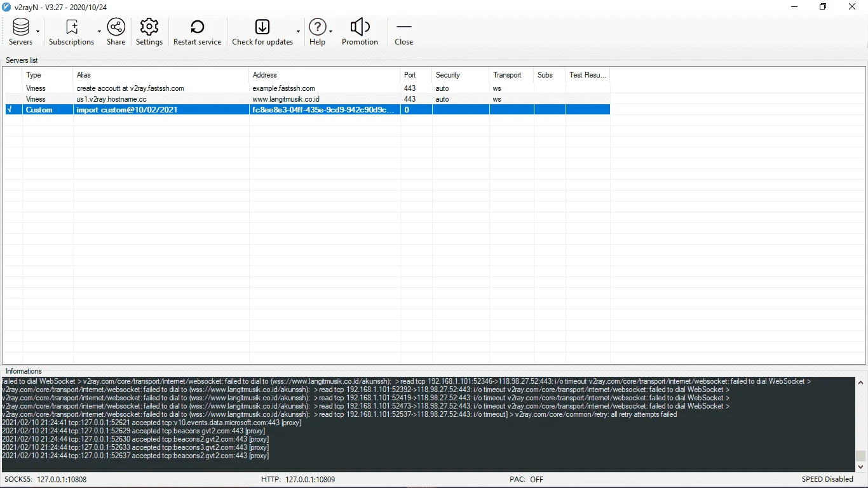Screen dimensions: 868x488
Task: Click the custom server address starting 'fc8ee8e3'
Action: point(323,110)
